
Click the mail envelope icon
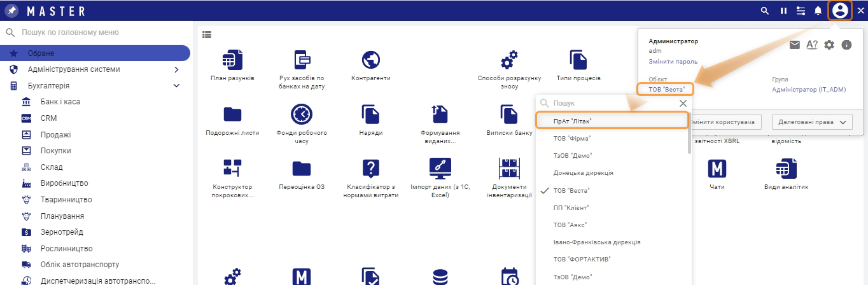click(x=794, y=45)
